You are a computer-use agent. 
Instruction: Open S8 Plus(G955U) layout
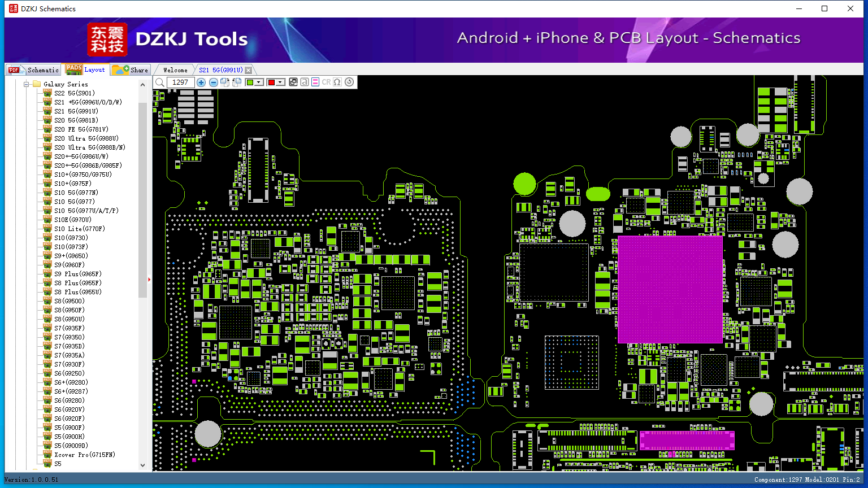click(x=78, y=292)
